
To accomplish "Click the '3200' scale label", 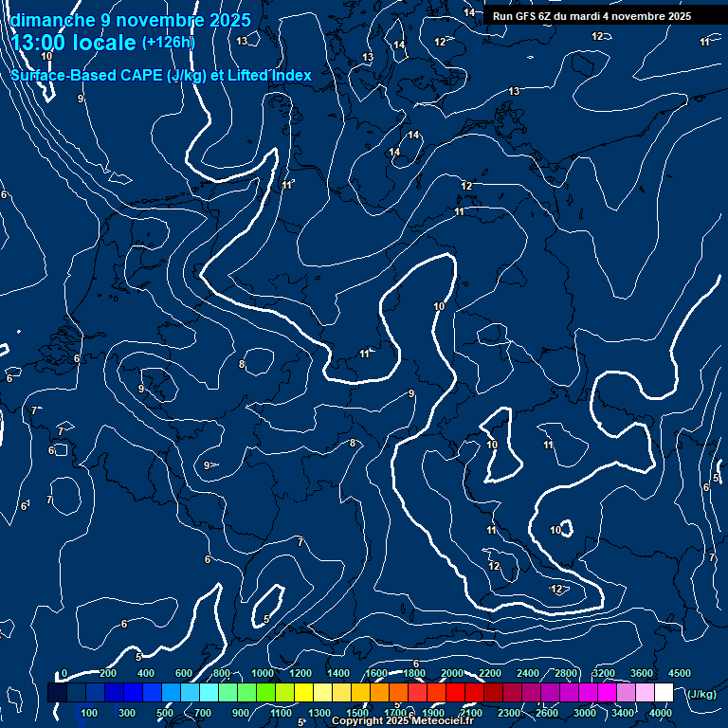I will [604, 673].
